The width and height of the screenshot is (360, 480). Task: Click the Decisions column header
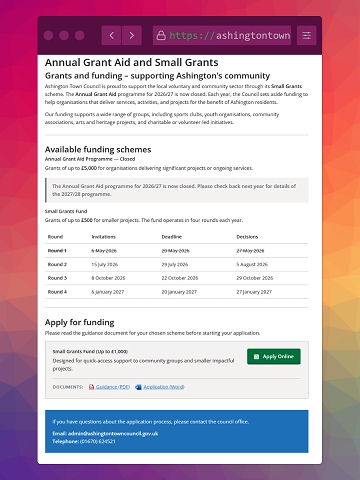pos(247,237)
